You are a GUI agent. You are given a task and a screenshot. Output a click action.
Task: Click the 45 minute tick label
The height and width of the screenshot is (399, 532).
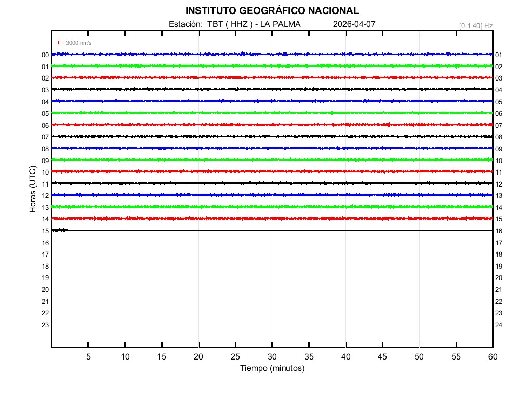(x=382, y=356)
